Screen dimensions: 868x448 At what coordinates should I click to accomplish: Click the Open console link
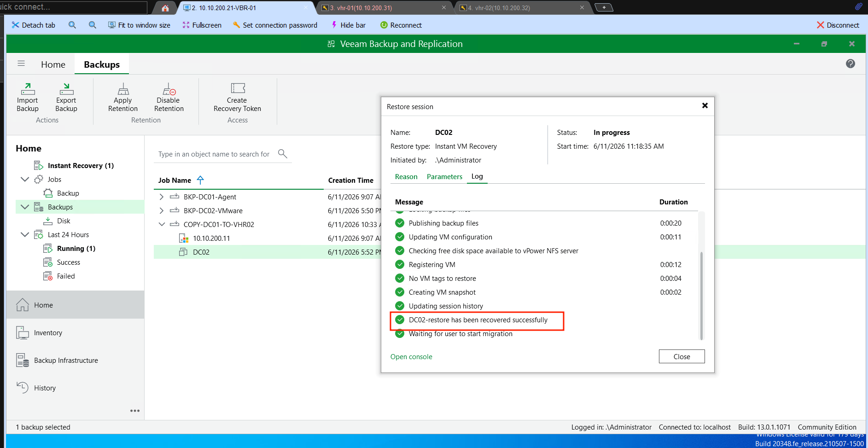tap(411, 357)
